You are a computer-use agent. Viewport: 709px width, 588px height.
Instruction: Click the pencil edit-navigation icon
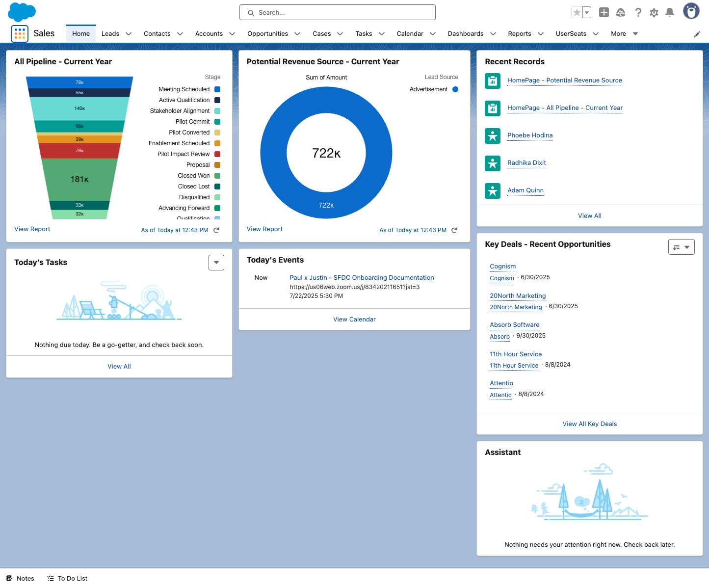(697, 34)
